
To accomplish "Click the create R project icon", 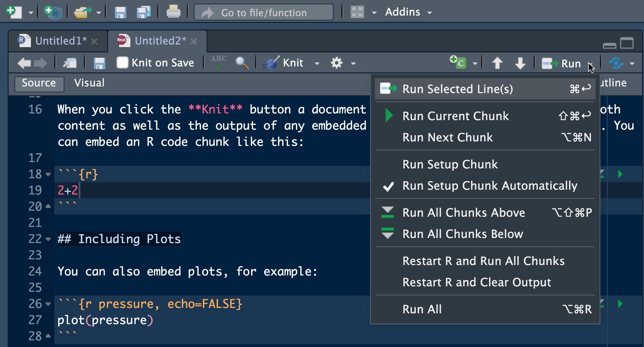I will (x=53, y=12).
